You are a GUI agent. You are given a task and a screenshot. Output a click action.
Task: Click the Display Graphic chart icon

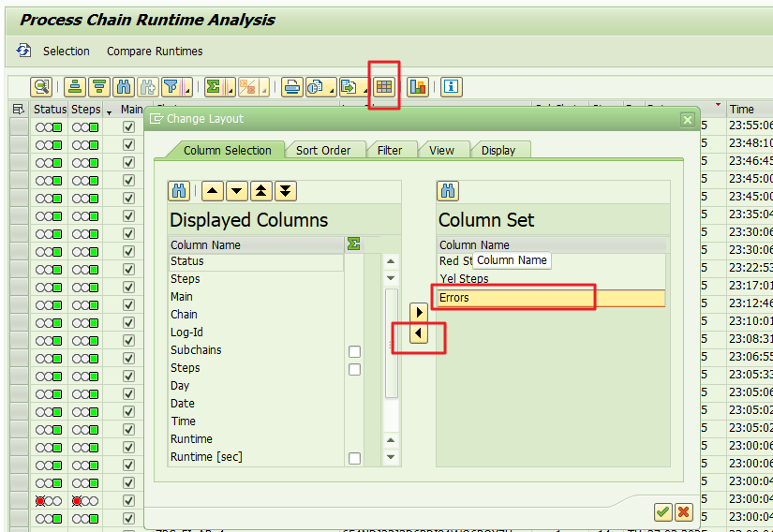pyautogui.click(x=418, y=87)
